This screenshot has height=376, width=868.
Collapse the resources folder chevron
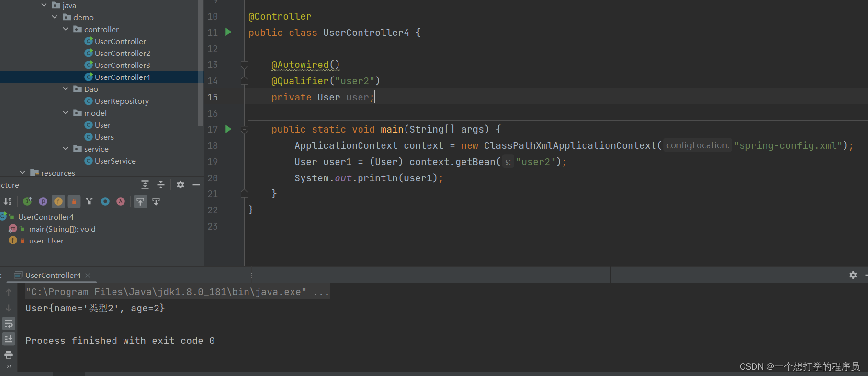[x=23, y=173]
